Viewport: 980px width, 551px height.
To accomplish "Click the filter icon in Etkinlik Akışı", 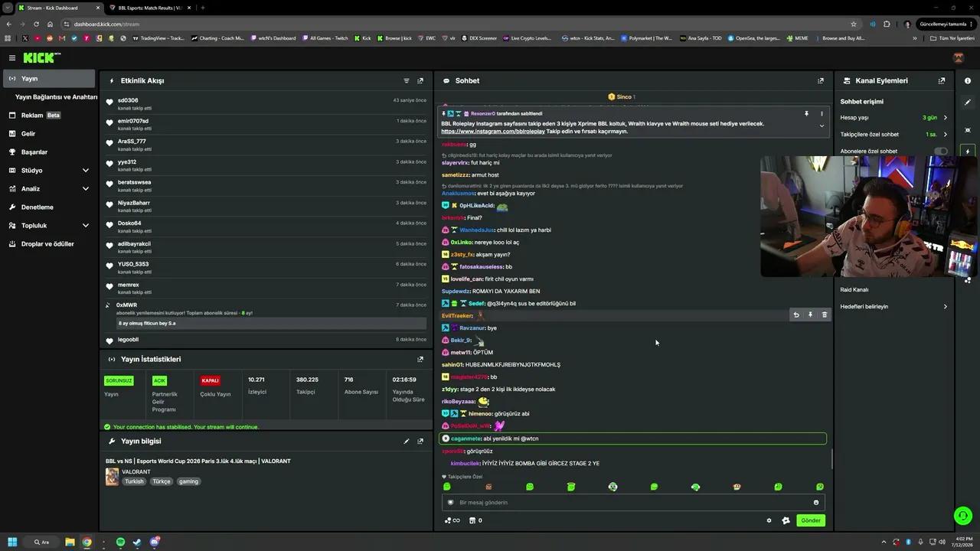I will pyautogui.click(x=407, y=80).
